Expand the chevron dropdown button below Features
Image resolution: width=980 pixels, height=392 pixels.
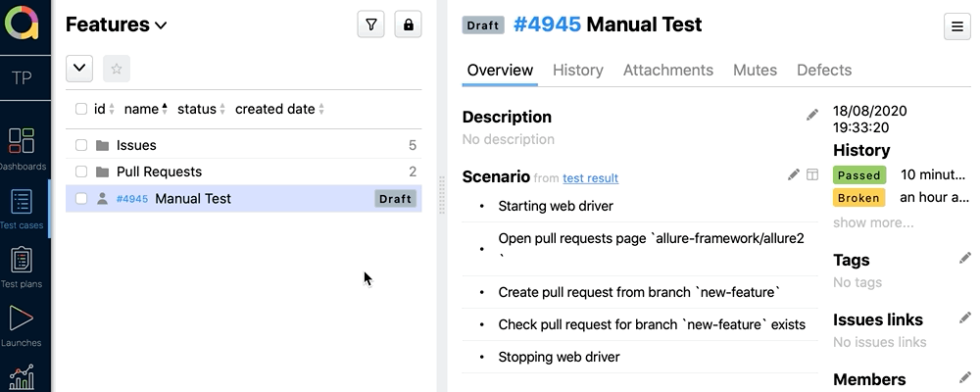pyautogui.click(x=79, y=69)
